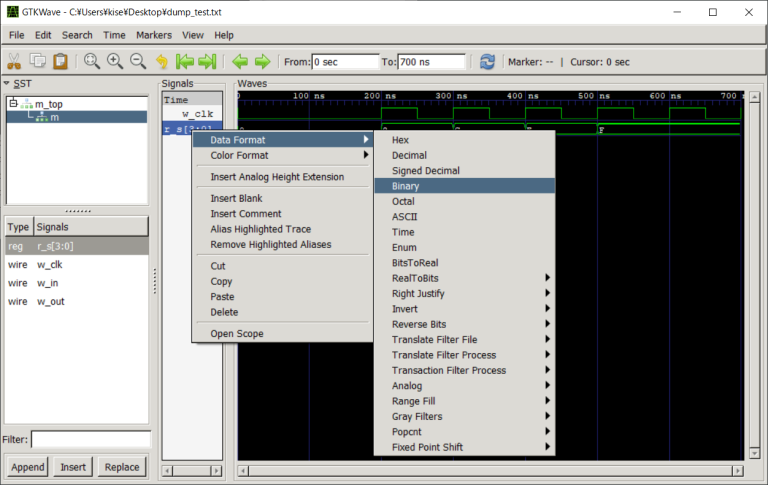Click the Reload waveform icon
This screenshot has width=768, height=485.
pos(487,62)
